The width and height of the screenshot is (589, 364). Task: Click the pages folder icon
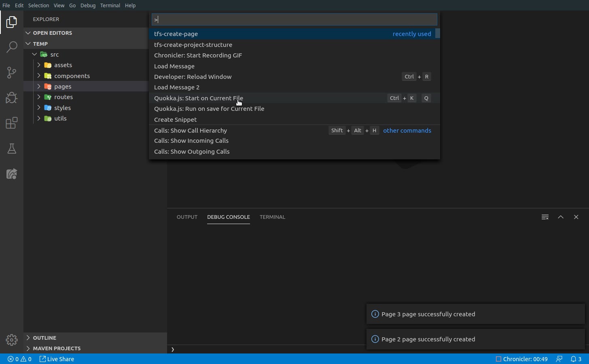click(48, 87)
